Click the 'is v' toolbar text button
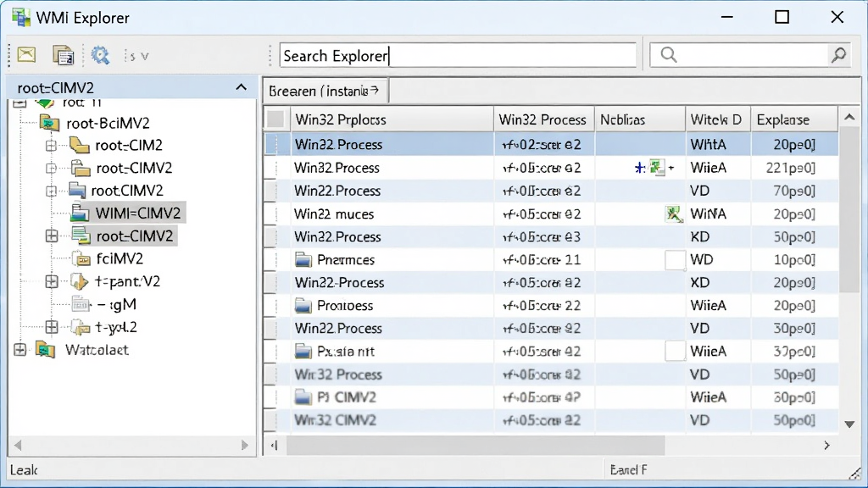The width and height of the screenshot is (868, 488). (x=136, y=56)
